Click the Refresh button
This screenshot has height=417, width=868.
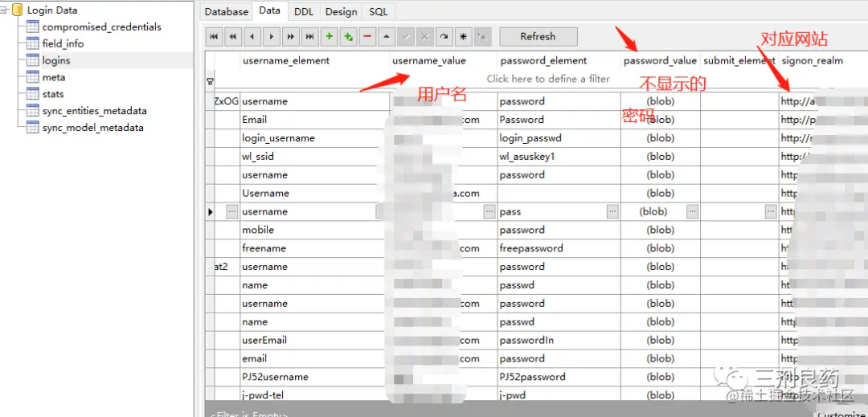tap(538, 36)
